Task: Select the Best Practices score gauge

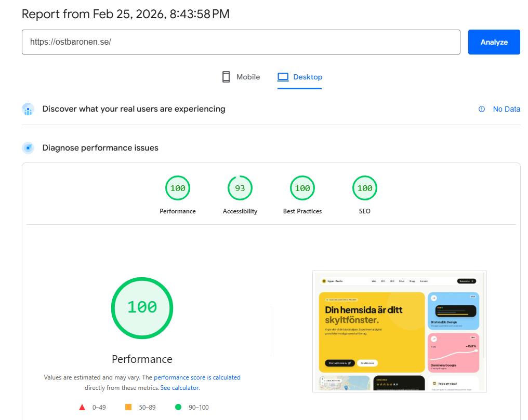Action: [302, 188]
